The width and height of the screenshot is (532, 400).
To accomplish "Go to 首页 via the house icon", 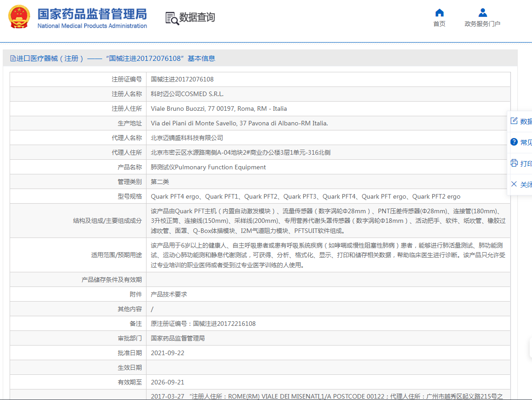I will (440, 12).
